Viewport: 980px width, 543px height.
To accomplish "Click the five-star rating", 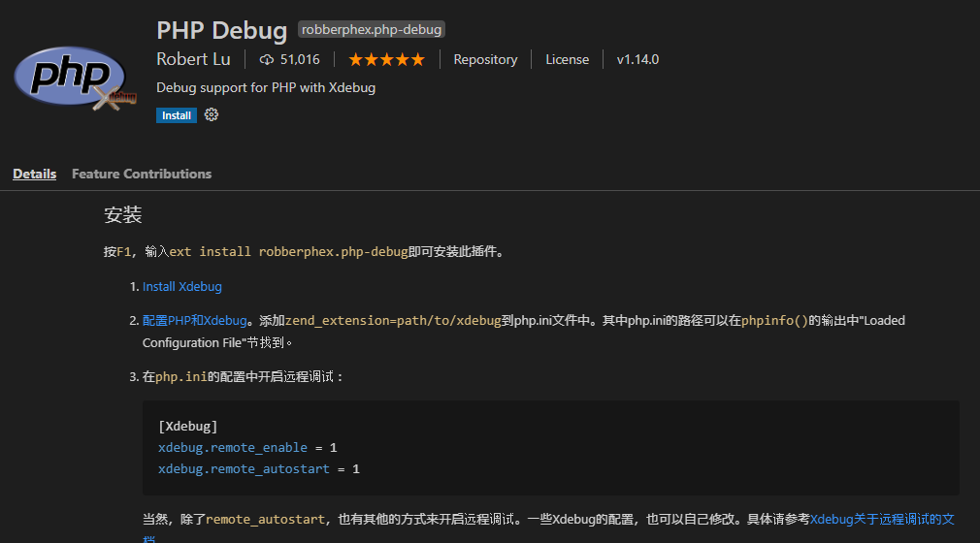I will pyautogui.click(x=386, y=59).
